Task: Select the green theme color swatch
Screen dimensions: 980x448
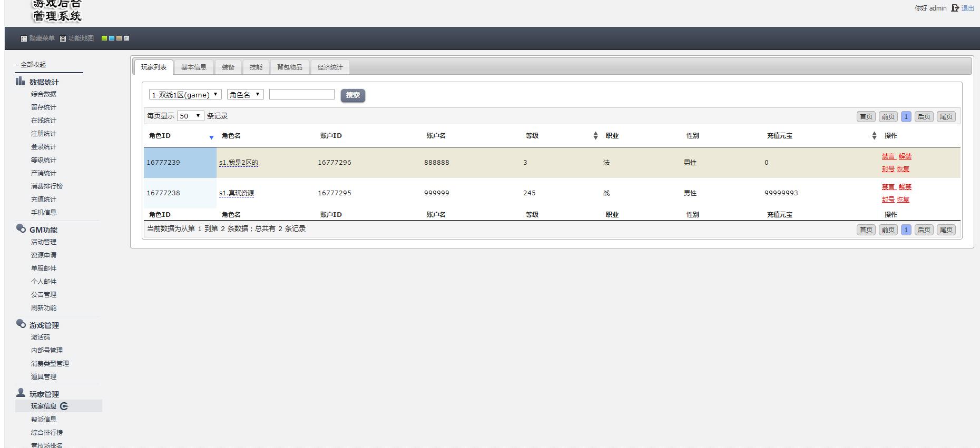Action: [x=104, y=38]
